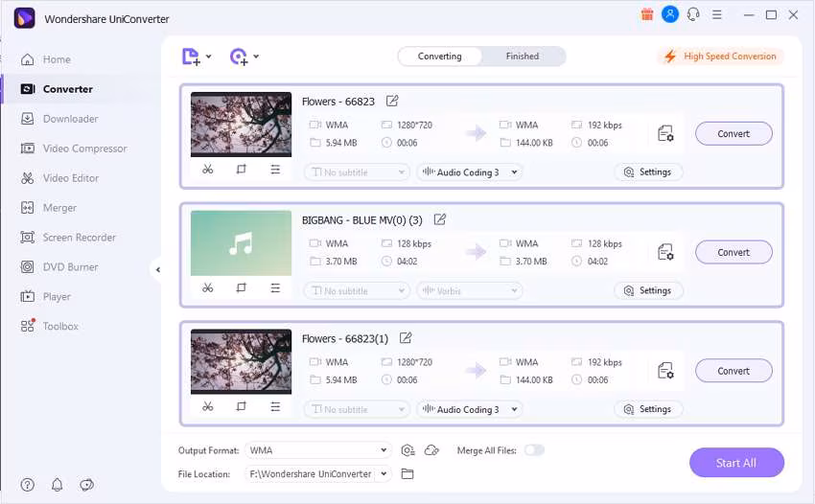Trim BIGBANG - BLUE MV with scissors
This screenshot has height=504, width=815.
tap(207, 287)
